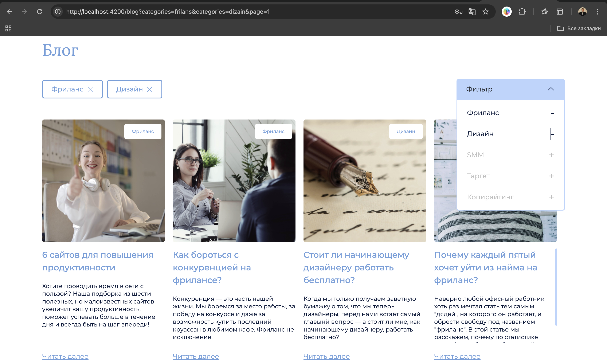Screen dimensions: 607x364
Task: Open the saved passwords key icon
Action: [458, 12]
